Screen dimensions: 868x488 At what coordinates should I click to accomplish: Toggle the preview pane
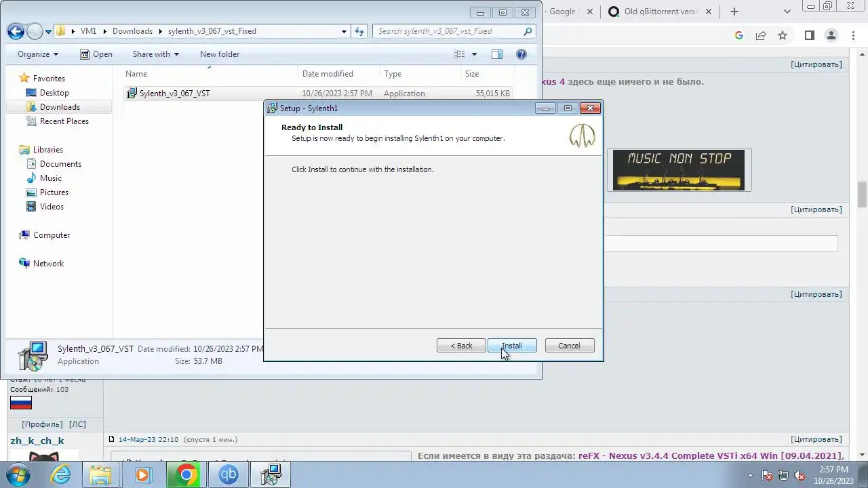(x=496, y=54)
